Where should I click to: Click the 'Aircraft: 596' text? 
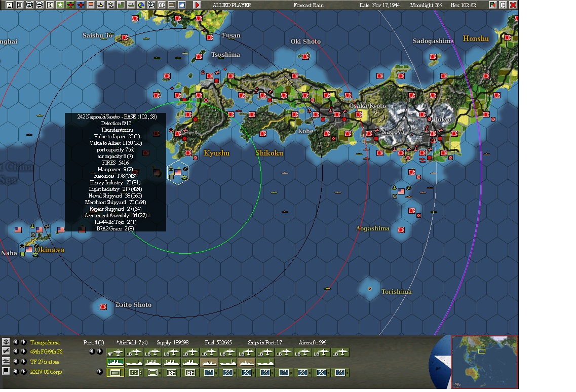(x=313, y=342)
